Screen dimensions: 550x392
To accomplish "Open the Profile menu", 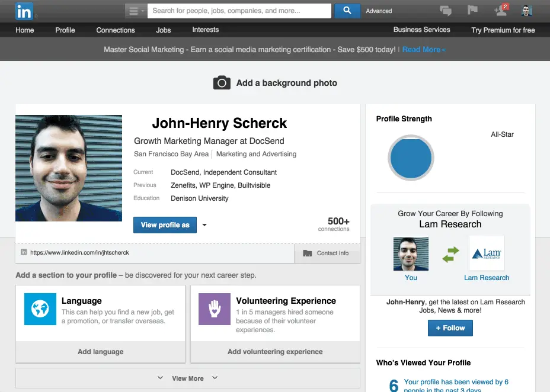I will click(x=65, y=30).
